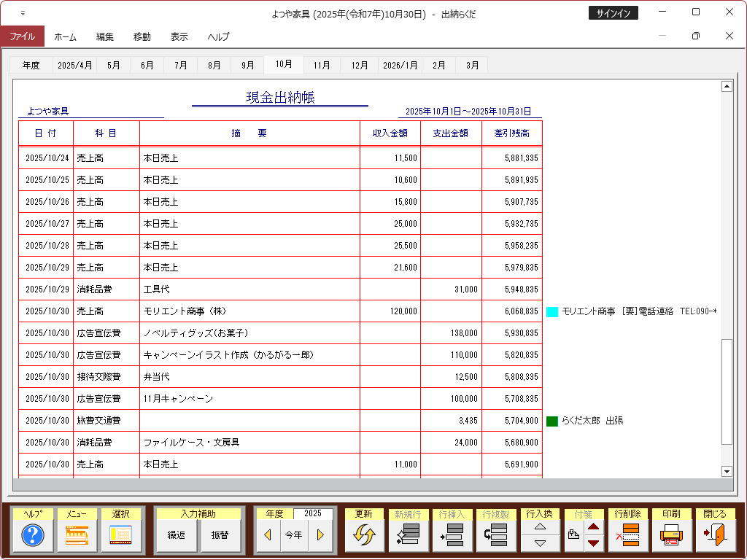Open the 編集 menu
This screenshot has height=560, width=747.
click(x=105, y=36)
